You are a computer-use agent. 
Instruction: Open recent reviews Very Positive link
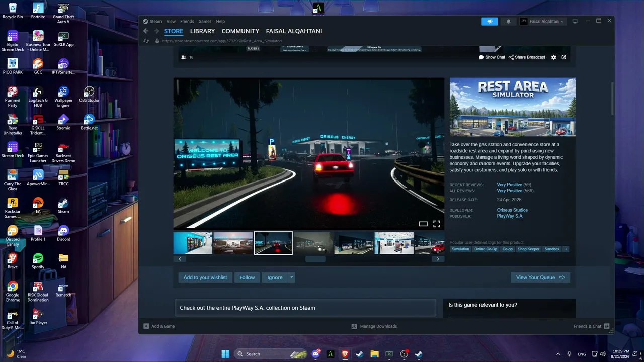(510, 185)
